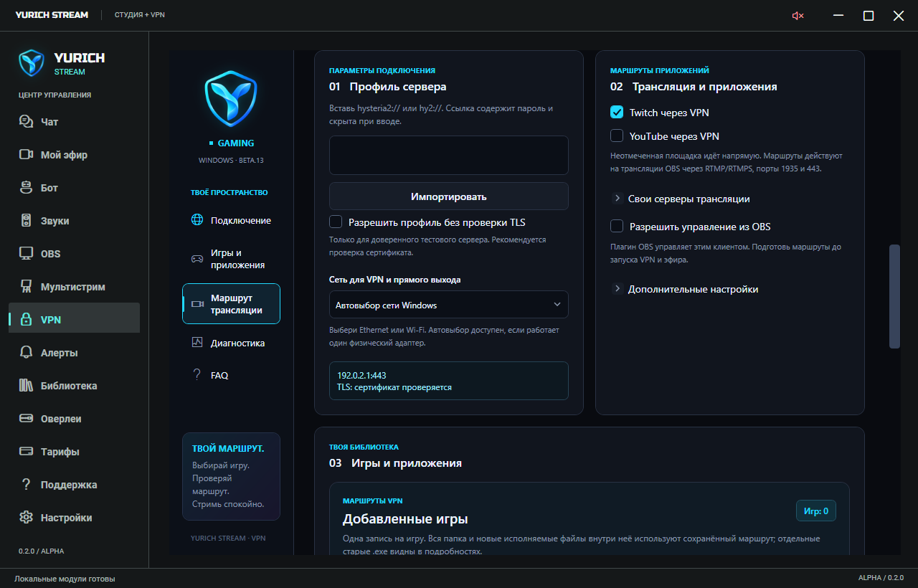This screenshot has height=588, width=918.
Task: Check Разрешить управление из OBS
Action: point(617,226)
